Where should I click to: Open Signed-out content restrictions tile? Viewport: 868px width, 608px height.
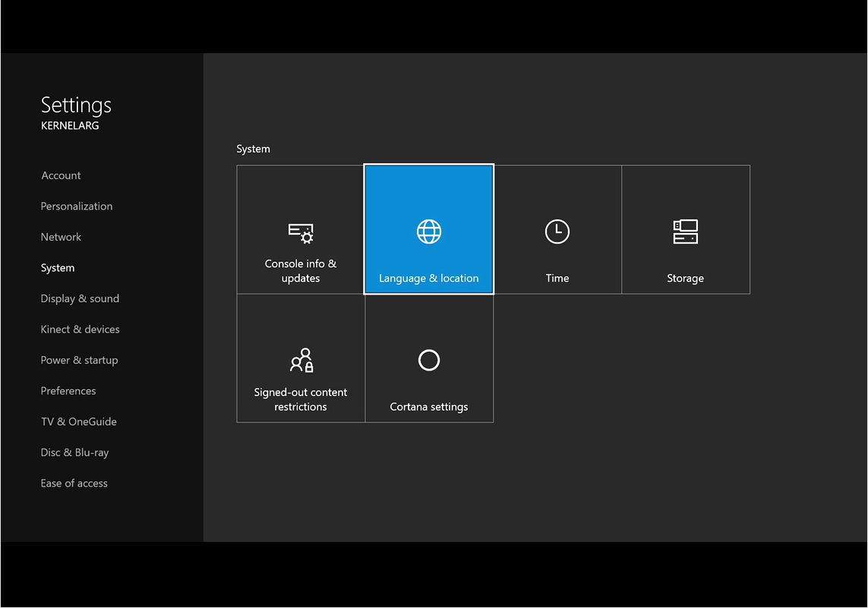pyautogui.click(x=300, y=358)
